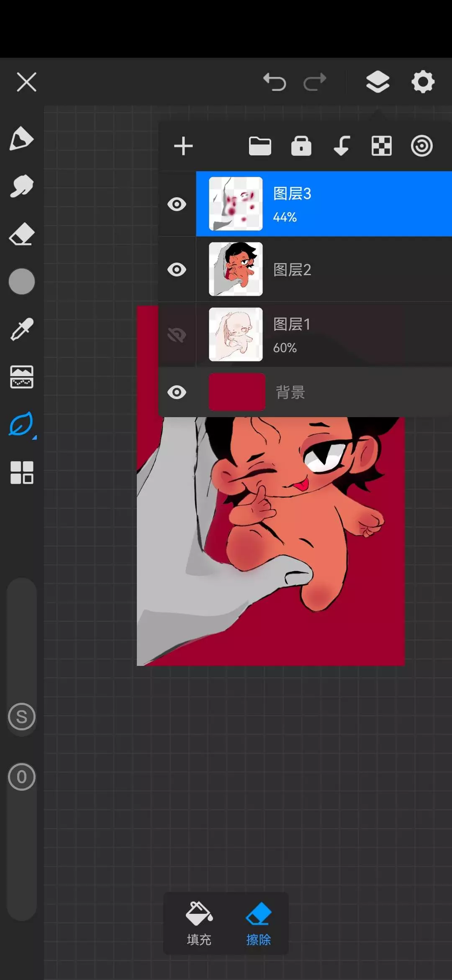Viewport: 452px width, 980px height.
Task: Undo the last action
Action: 275,82
